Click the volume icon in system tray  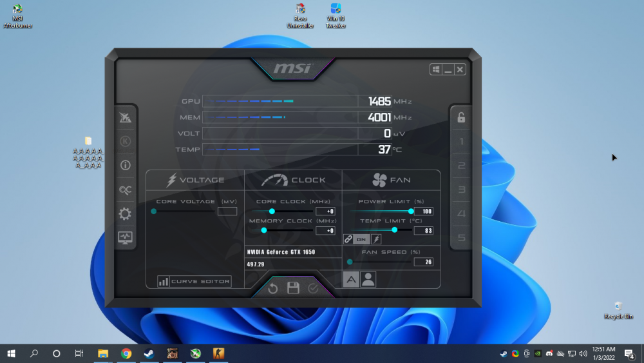[583, 353]
